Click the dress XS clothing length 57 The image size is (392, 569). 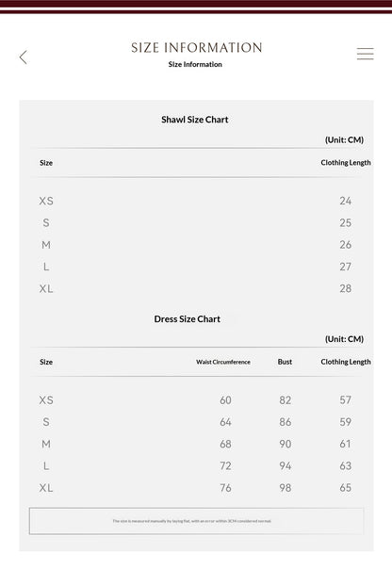pyautogui.click(x=346, y=399)
